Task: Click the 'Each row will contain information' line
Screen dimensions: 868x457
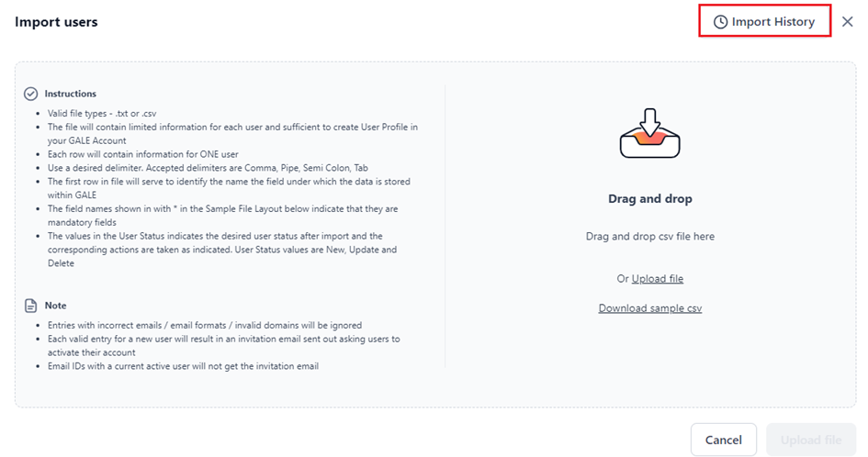Action: [x=142, y=154]
